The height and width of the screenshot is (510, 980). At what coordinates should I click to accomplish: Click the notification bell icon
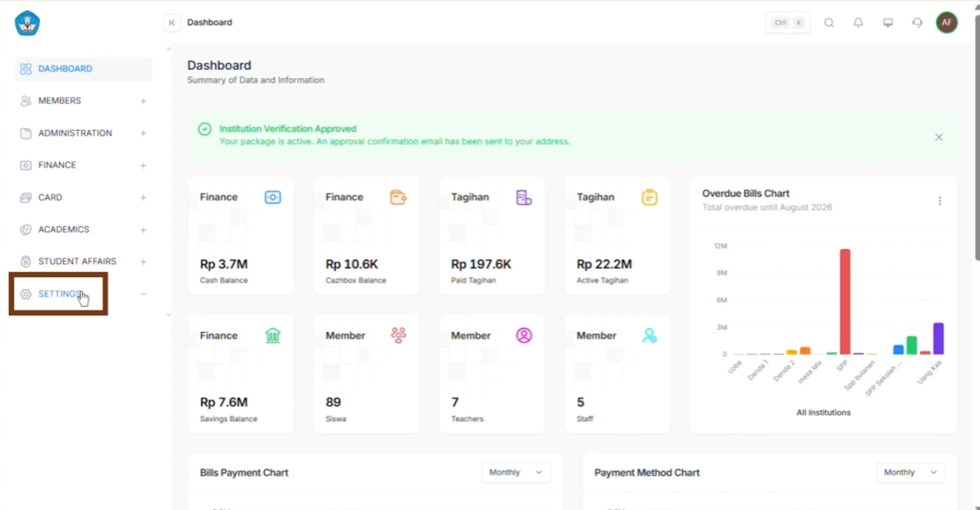858,22
